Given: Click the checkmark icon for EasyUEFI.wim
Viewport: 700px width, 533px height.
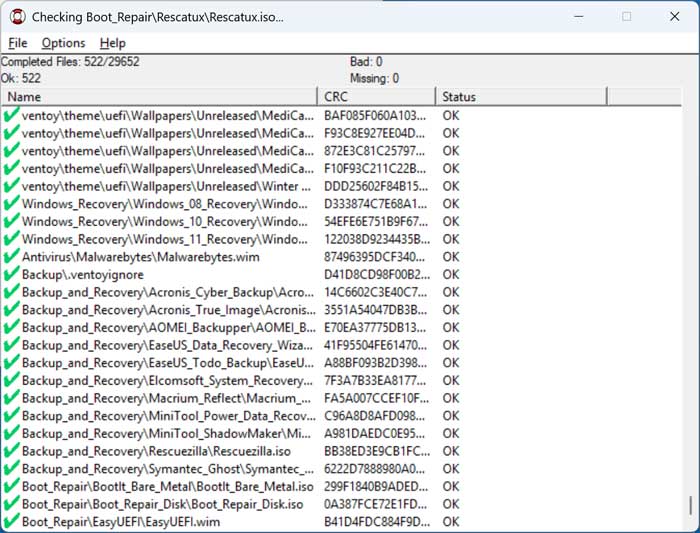Looking at the screenshot, I should point(11,522).
